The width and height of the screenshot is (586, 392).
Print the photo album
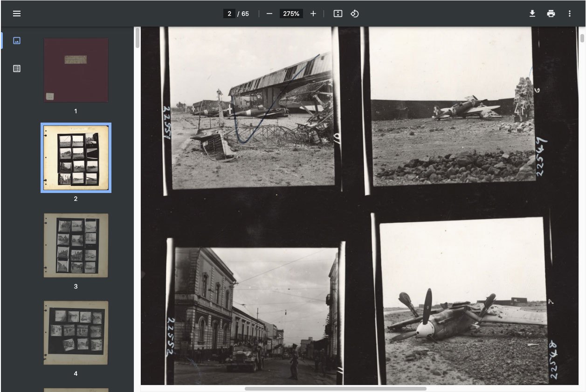click(x=551, y=14)
